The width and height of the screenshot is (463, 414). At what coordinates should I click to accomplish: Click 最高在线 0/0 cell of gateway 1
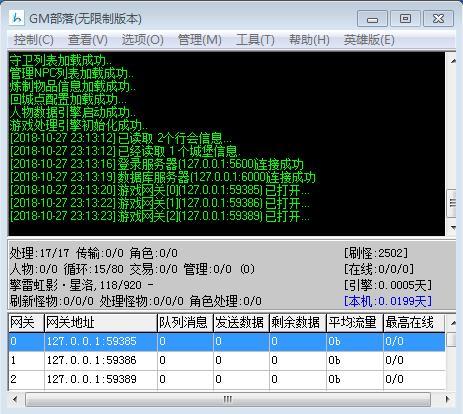point(414,360)
